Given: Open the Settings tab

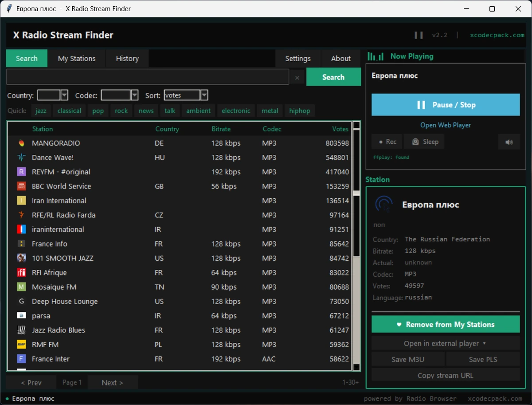Looking at the screenshot, I should 297,59.
